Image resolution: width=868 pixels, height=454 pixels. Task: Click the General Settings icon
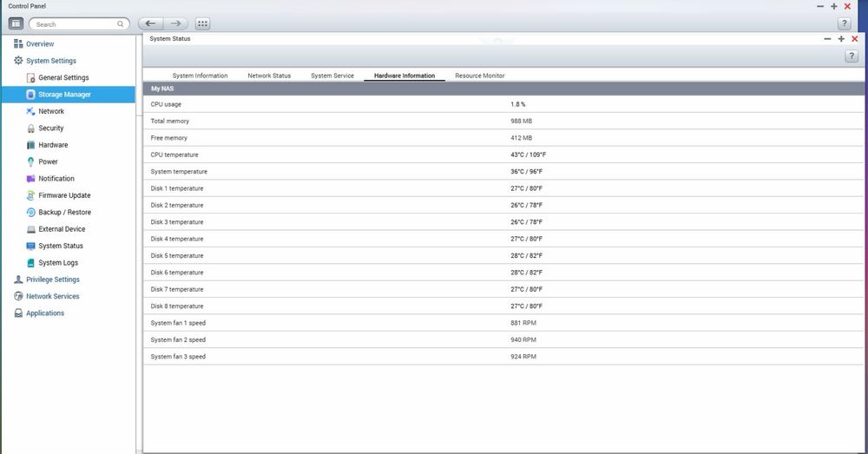click(x=31, y=77)
